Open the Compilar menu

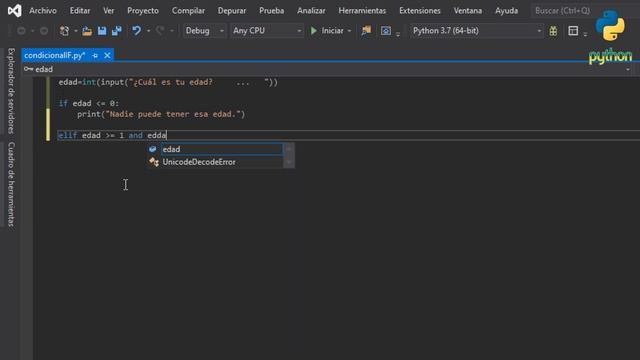point(188,11)
